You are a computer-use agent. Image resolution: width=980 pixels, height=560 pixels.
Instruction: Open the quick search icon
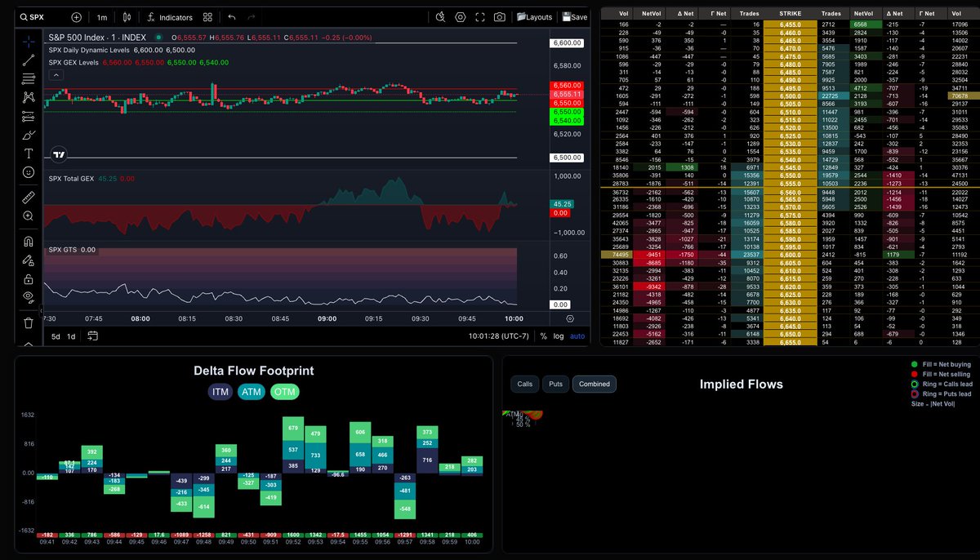tap(440, 17)
